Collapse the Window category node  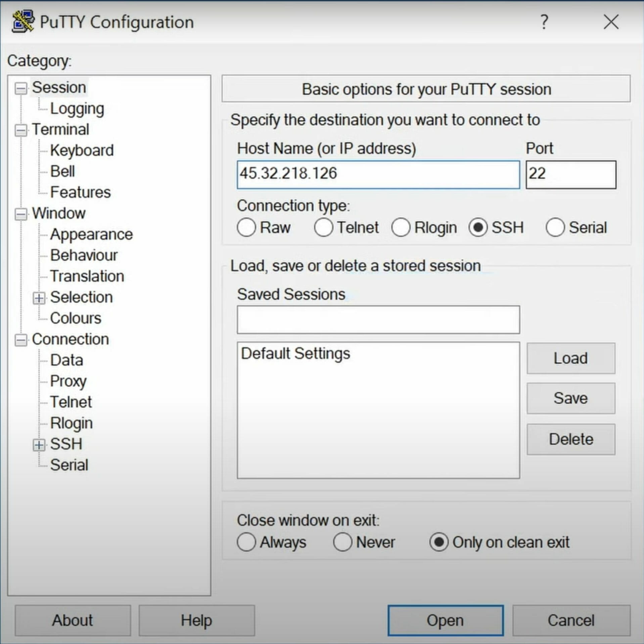pyautogui.click(x=21, y=214)
